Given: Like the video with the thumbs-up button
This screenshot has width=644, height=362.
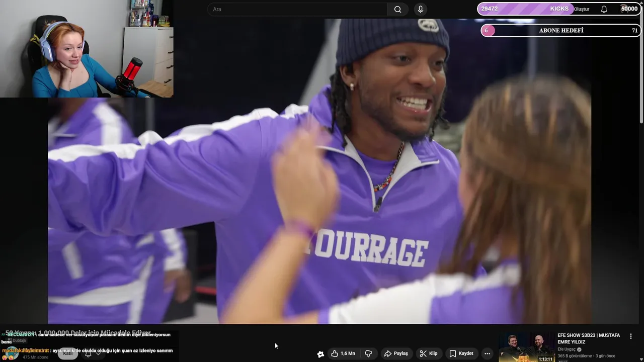Looking at the screenshot, I should 343,353.
